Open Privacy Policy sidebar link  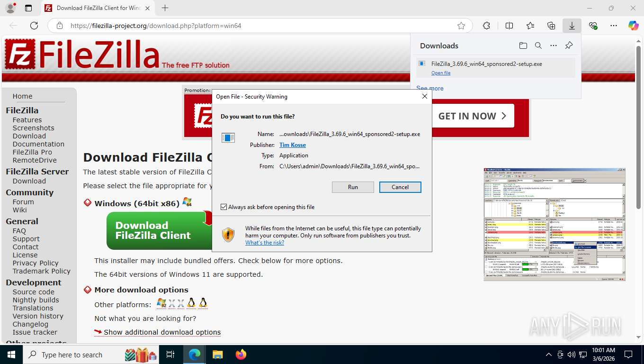36,263
